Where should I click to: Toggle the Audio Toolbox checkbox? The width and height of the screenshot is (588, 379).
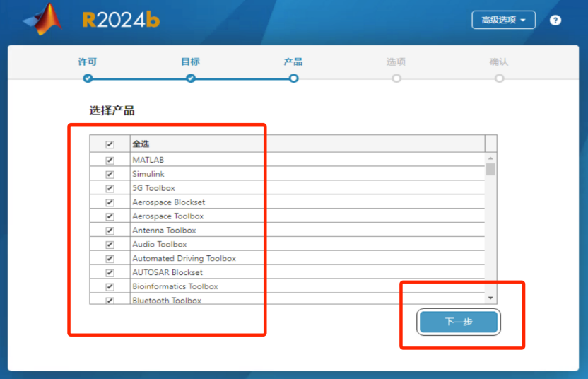tap(110, 245)
